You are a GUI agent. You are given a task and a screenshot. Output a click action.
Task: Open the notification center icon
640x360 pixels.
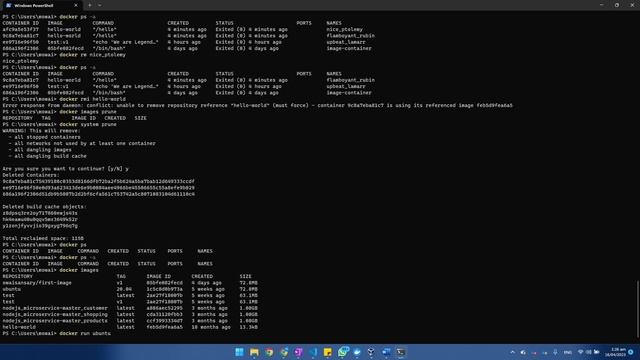pos(631,352)
